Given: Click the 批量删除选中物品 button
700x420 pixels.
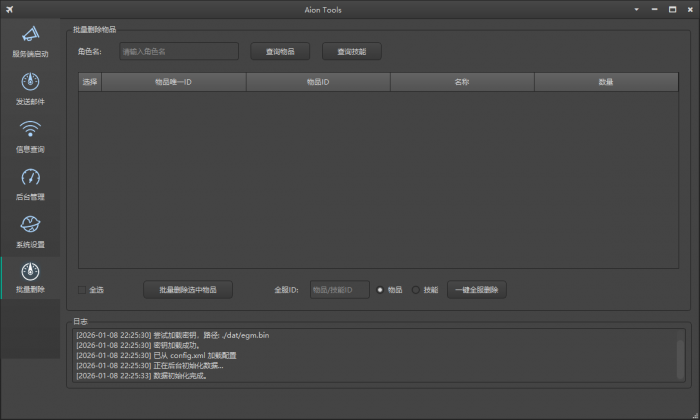Looking at the screenshot, I should [x=188, y=290].
